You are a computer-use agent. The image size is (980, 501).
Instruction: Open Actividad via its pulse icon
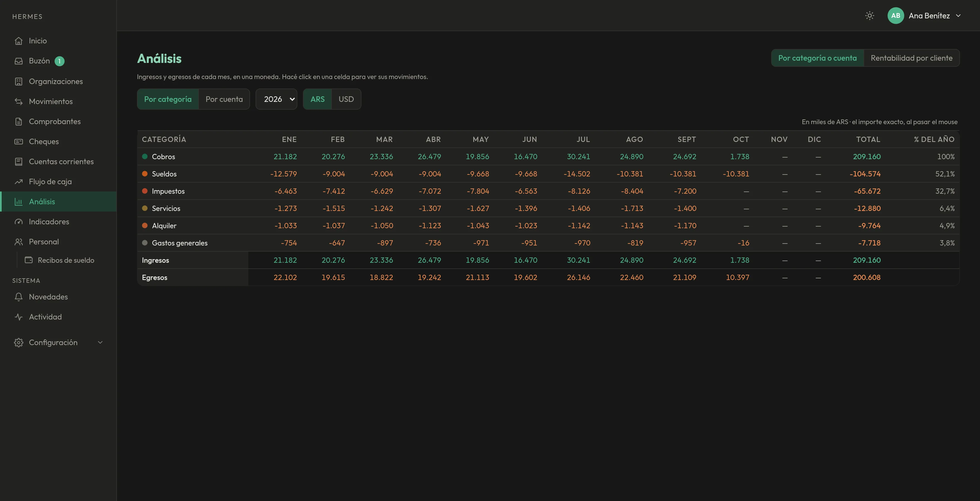click(x=19, y=317)
